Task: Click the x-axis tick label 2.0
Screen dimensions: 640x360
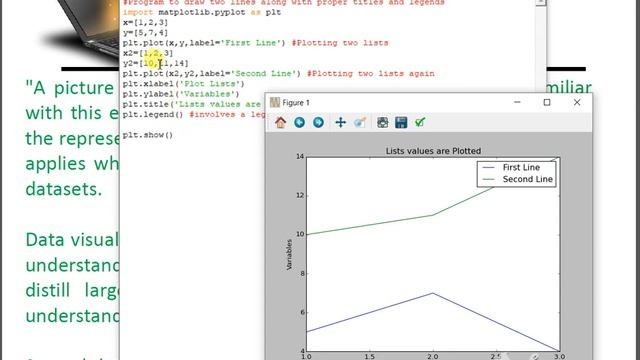Action: (x=433, y=356)
